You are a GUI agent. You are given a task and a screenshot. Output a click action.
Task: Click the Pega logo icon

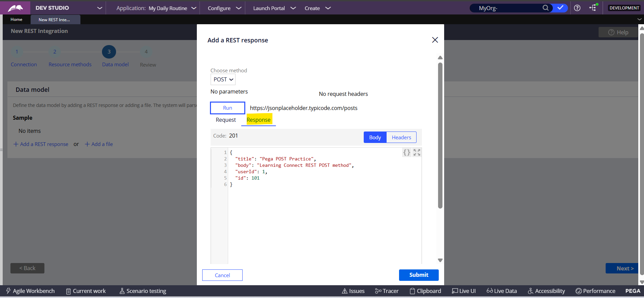tap(15, 8)
